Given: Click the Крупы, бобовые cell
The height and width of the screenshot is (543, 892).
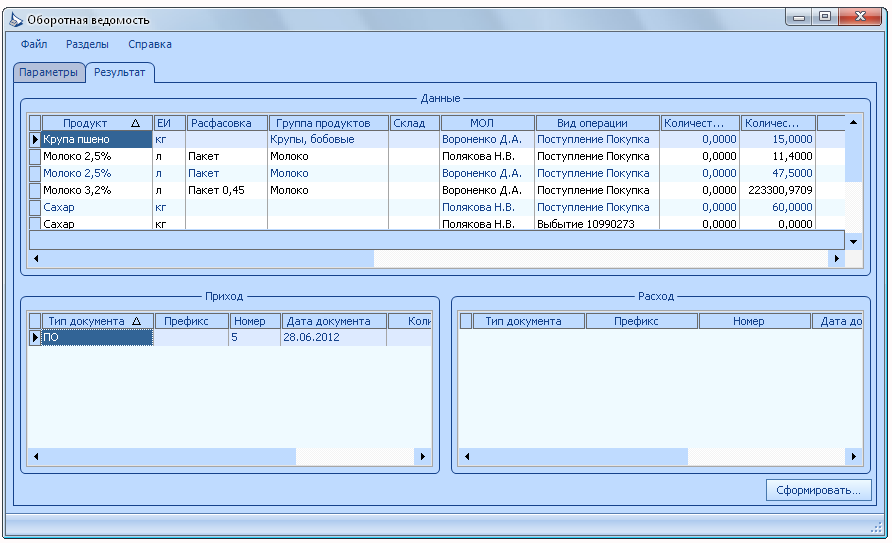Looking at the screenshot, I should point(328,139).
